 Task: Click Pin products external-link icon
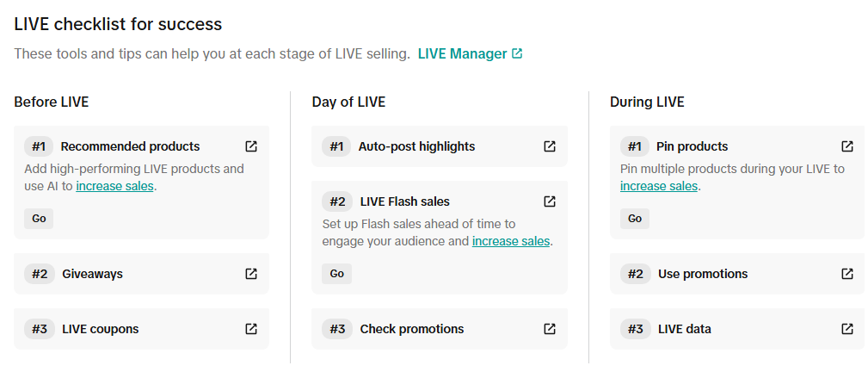(847, 146)
